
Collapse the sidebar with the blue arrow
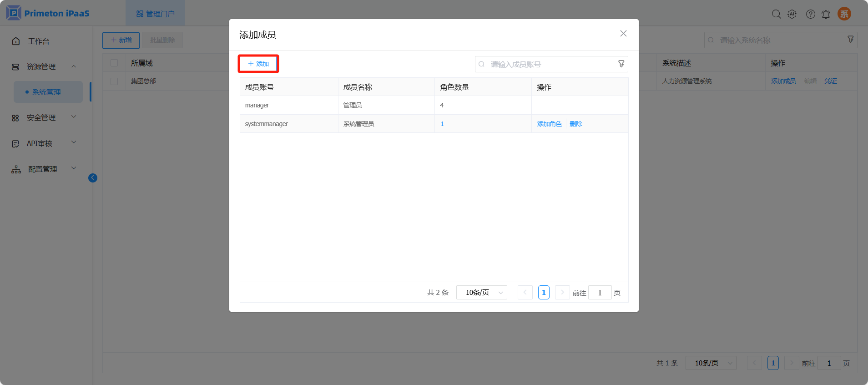click(93, 178)
